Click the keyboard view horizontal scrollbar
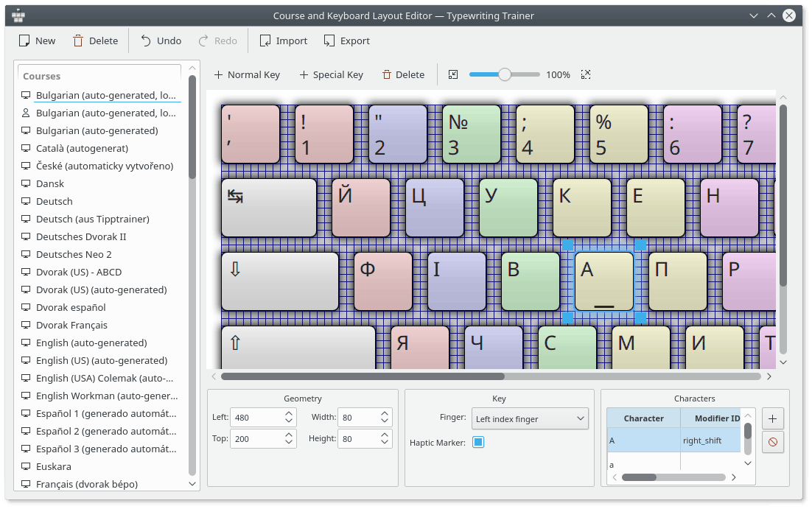Image resolution: width=812 pixels, height=509 pixels. [363, 376]
